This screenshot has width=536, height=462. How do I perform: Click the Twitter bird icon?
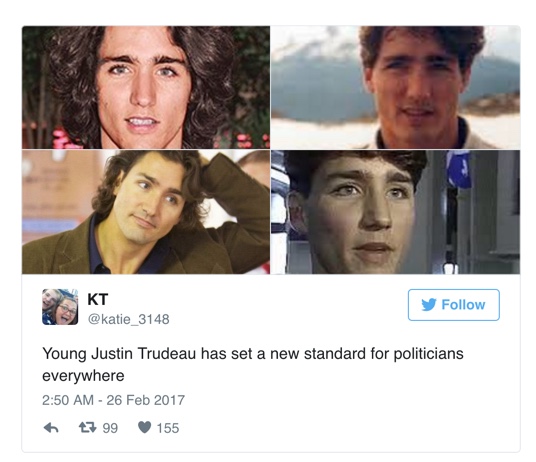[x=429, y=304]
